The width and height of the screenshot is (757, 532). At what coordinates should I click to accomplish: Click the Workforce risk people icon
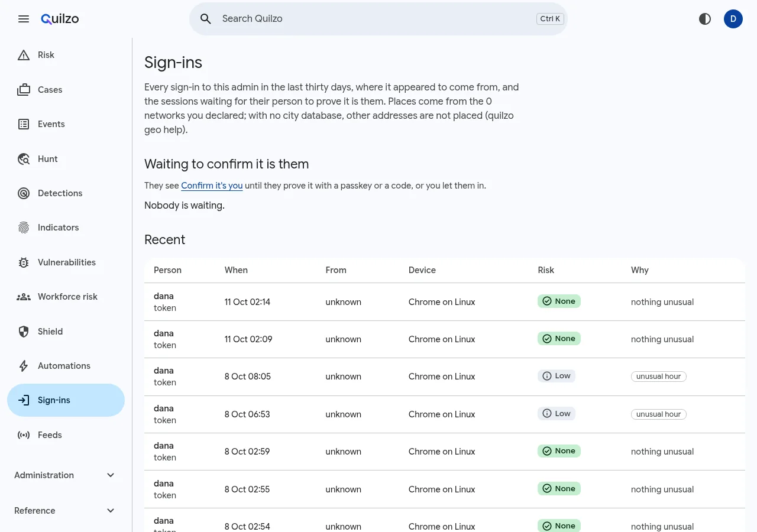point(24,297)
